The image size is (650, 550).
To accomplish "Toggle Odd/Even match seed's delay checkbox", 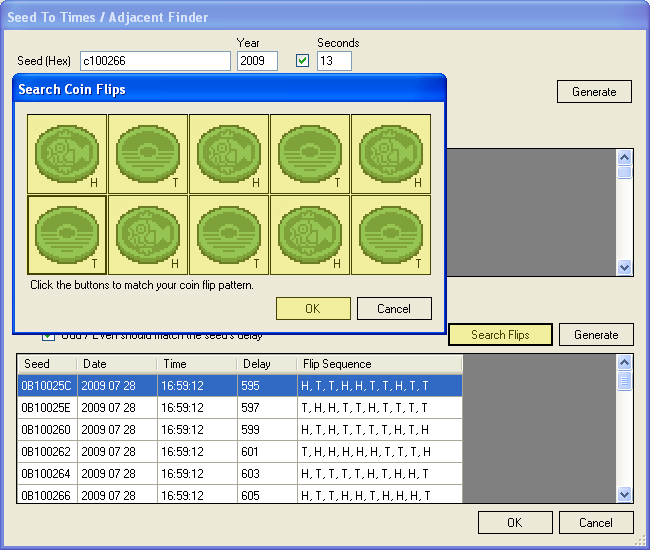I will pyautogui.click(x=49, y=336).
